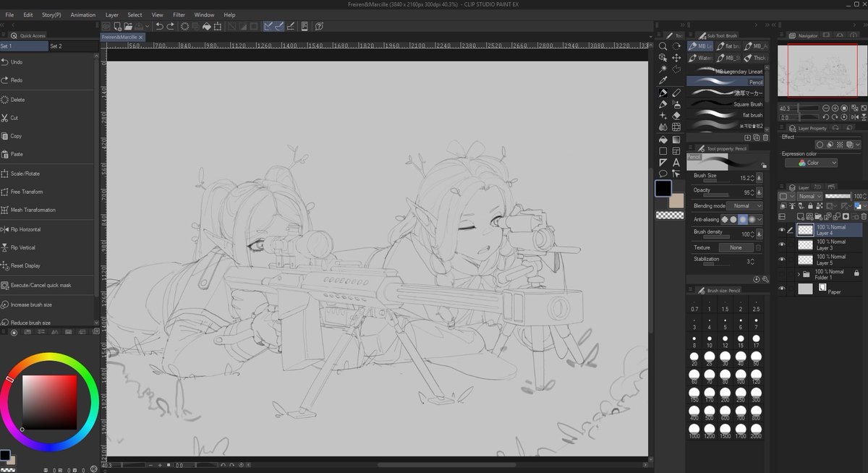
Task: Create a new raster layer
Action: coord(800,216)
